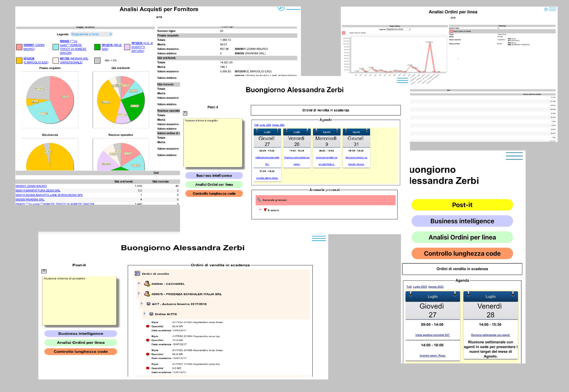This screenshot has width=569, height=392.
Task: Expand the 'In errore' anomalies node
Action: point(260,210)
